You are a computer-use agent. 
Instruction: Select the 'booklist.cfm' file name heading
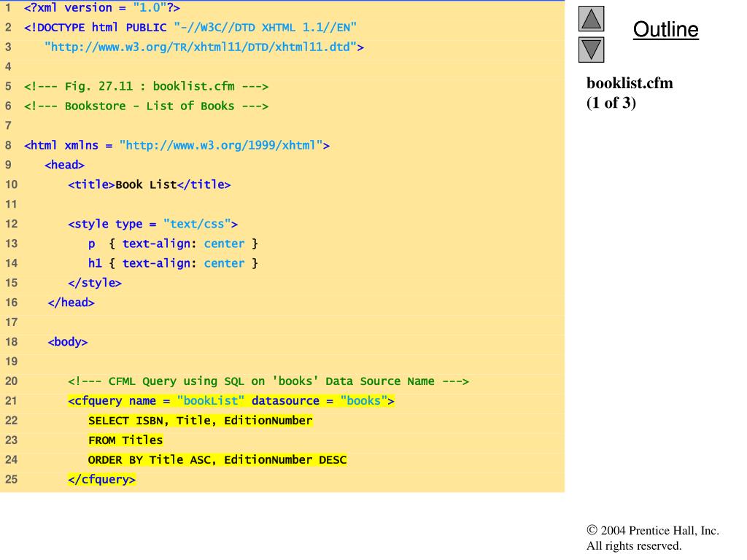click(x=630, y=83)
